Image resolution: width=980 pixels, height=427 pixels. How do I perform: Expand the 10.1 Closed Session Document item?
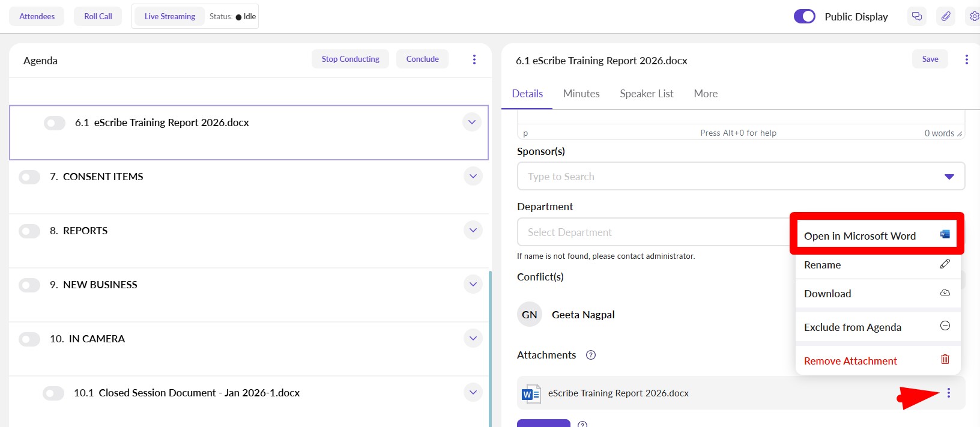click(x=473, y=392)
